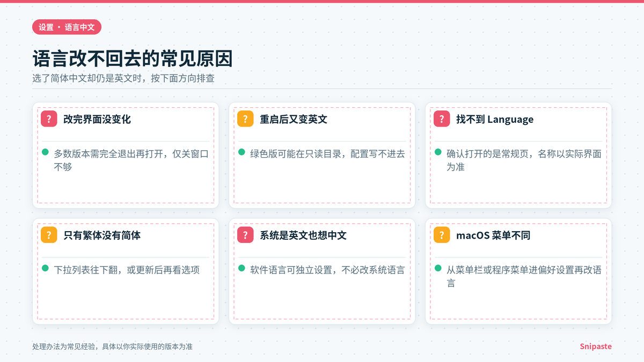The image size is (644, 362).
Task: Select the heading 语言改不回去的常见原因
Action: 133,58
